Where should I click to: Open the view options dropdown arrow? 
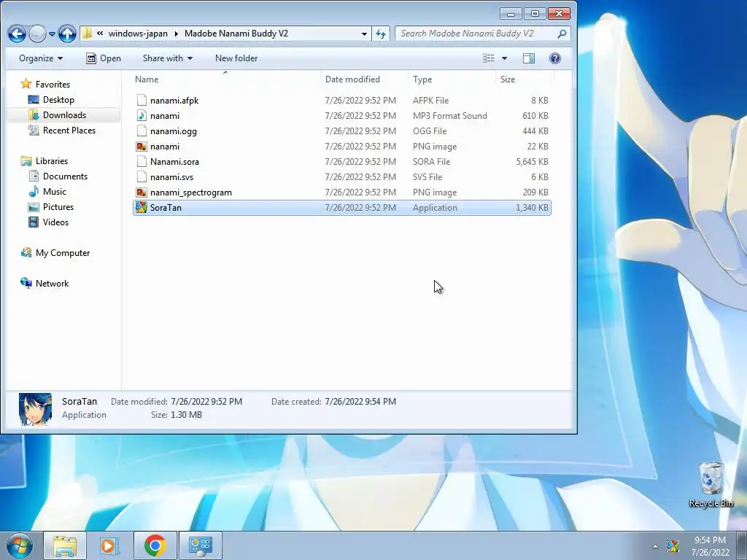tap(505, 58)
